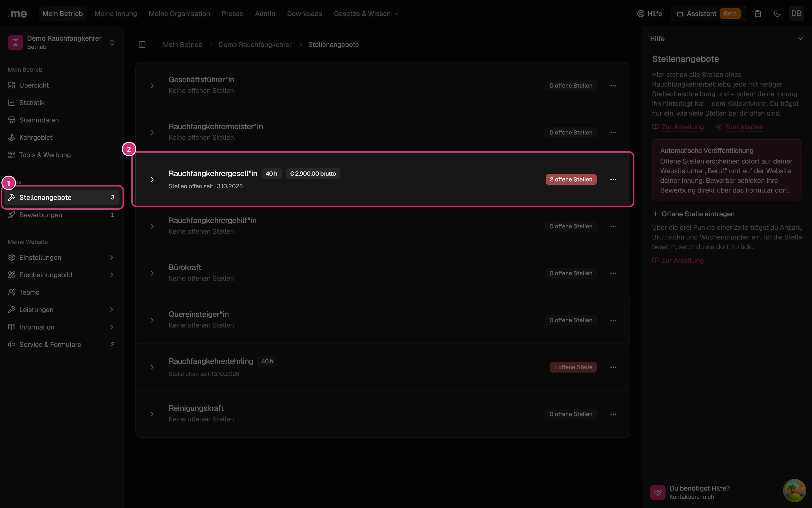Expand the Rauchfangkehrerlehrling row chevron
The image size is (812, 508).
pos(152,367)
